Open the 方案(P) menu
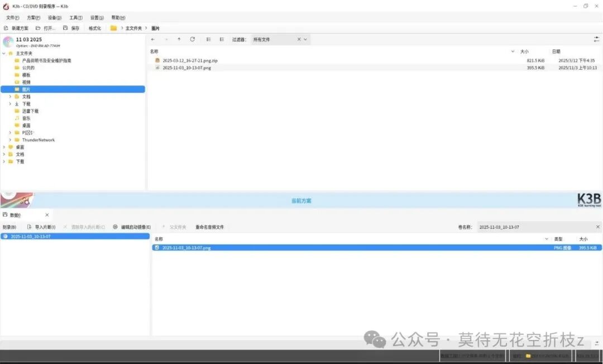The width and height of the screenshot is (603, 364). click(33, 18)
